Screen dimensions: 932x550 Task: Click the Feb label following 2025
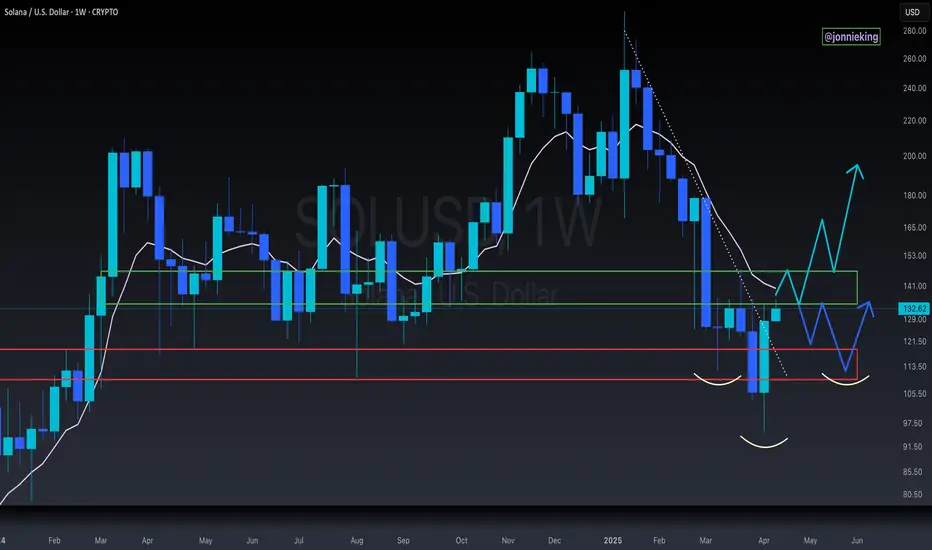659,540
